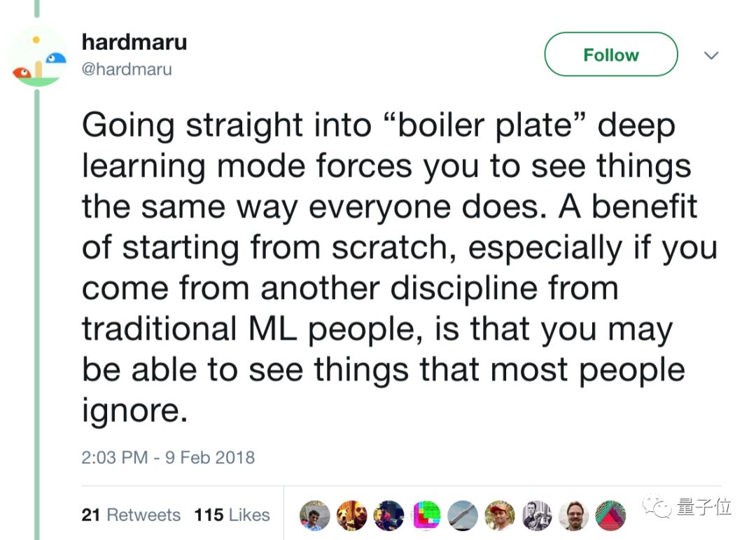Open the hardmaru display name link
This screenshot has width=756, height=540.
click(134, 43)
